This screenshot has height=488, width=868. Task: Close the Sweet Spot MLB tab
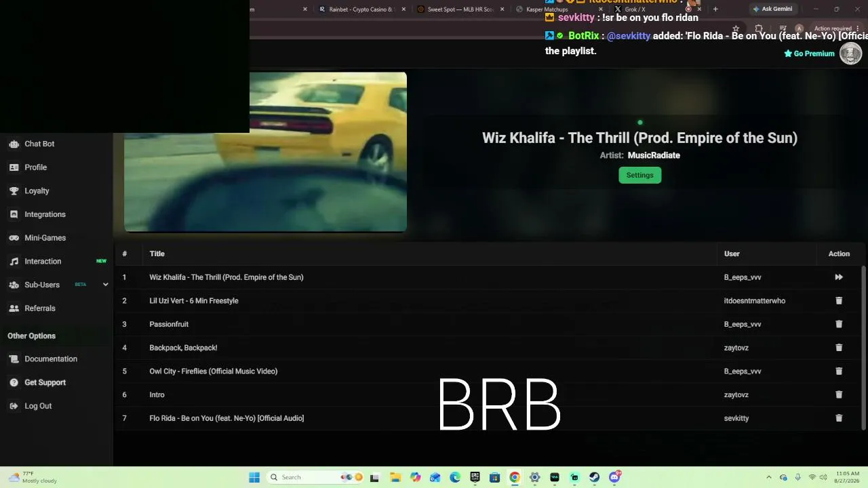click(502, 9)
